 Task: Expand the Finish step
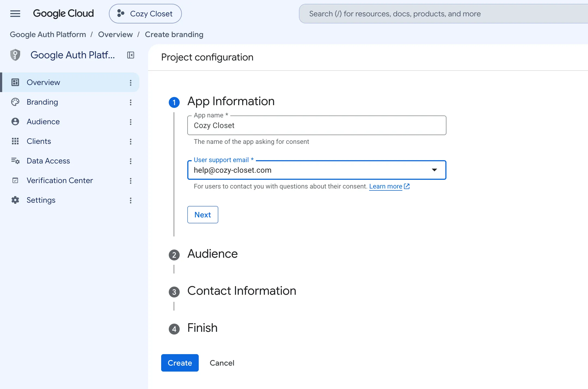click(203, 328)
